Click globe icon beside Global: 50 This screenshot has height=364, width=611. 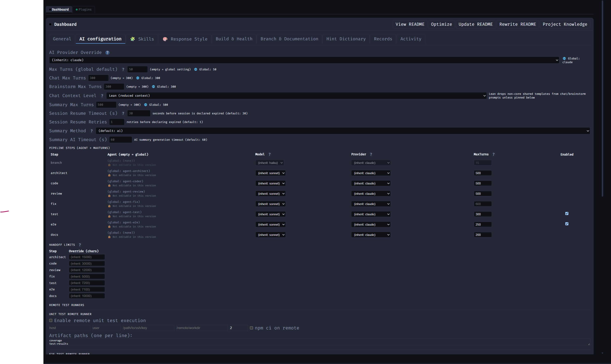tap(196, 70)
